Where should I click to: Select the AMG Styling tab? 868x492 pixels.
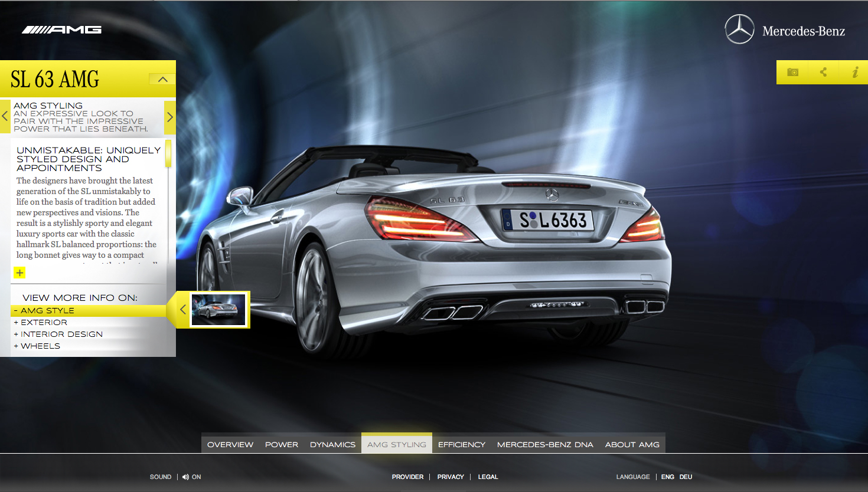click(x=397, y=444)
